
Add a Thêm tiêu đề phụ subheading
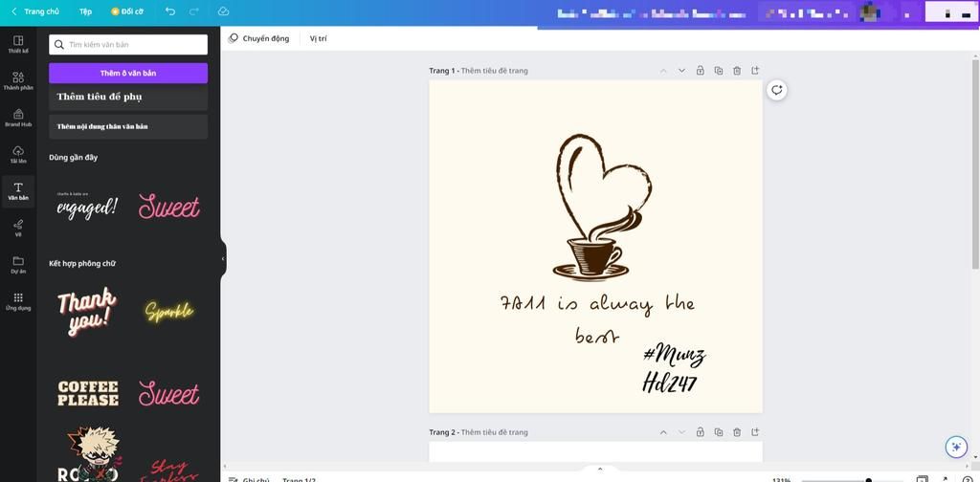coord(128,97)
